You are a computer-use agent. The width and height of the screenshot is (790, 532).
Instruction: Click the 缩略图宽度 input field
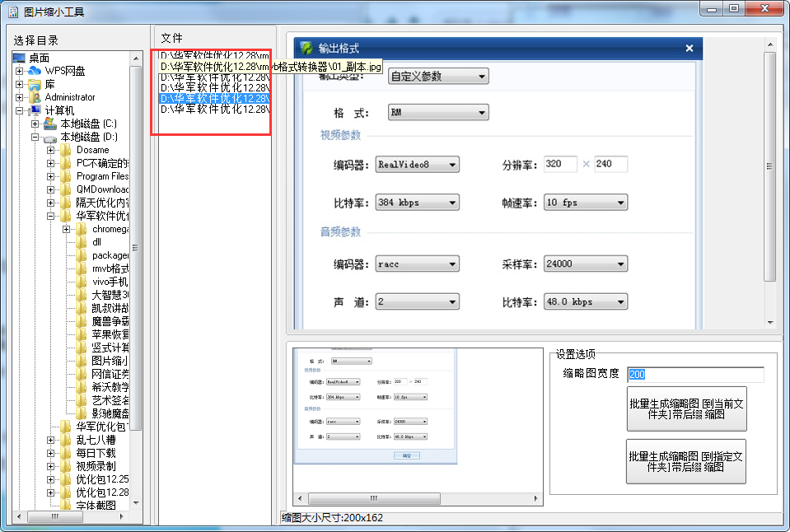(x=694, y=375)
